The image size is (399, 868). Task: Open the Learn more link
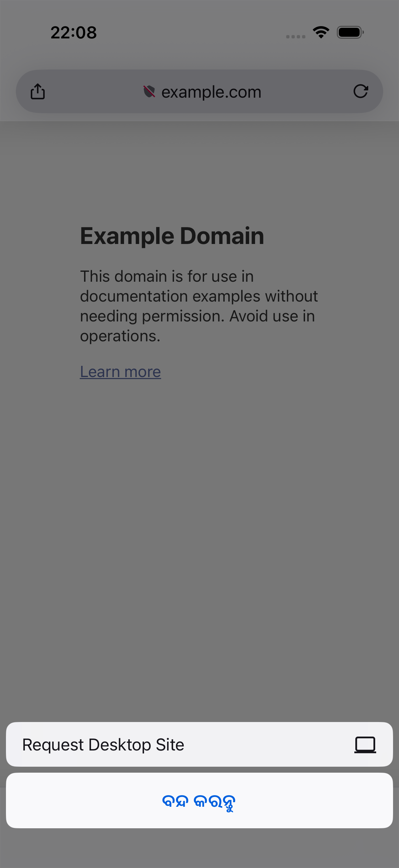click(x=120, y=372)
